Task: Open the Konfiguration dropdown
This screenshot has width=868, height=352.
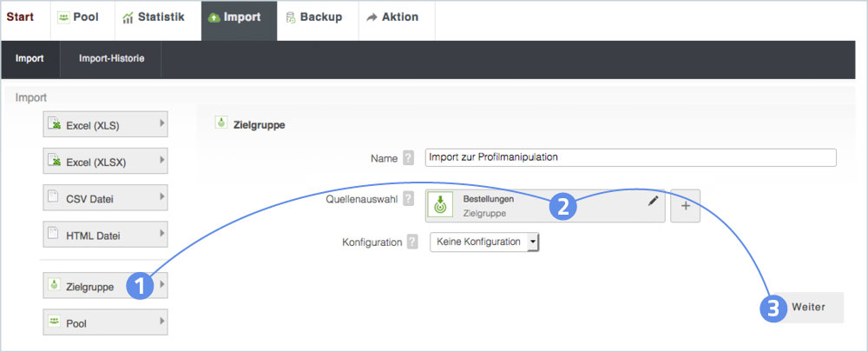Action: pyautogui.click(x=484, y=242)
